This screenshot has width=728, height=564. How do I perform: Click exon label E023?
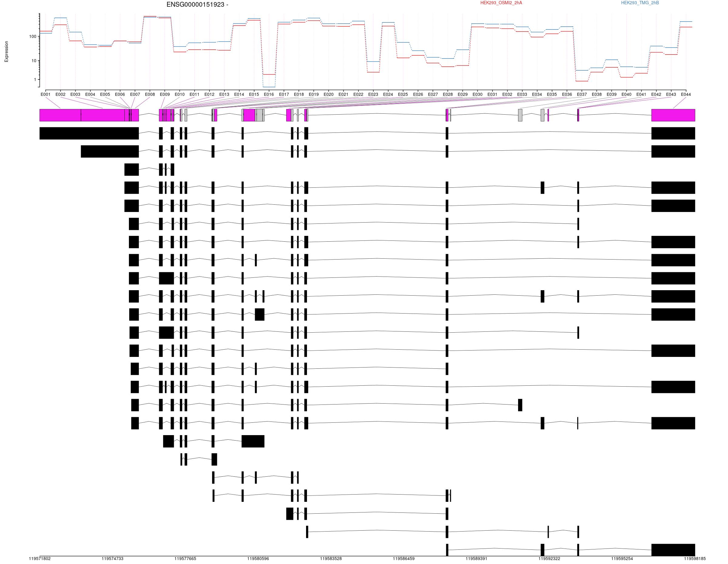(373, 94)
